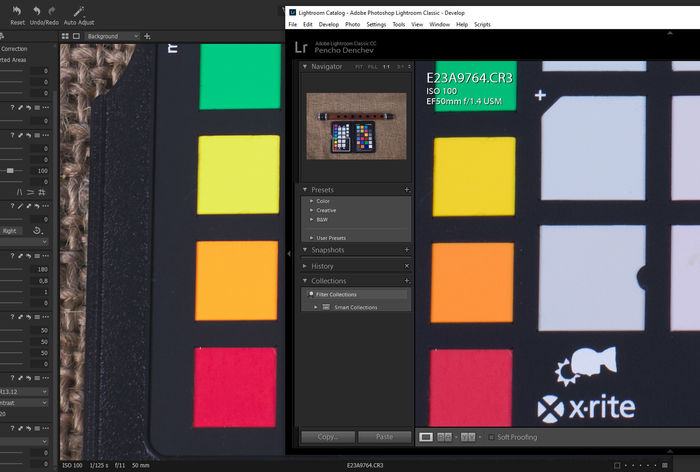Click the Auto Adjust magic wand icon
Screen dimensions: 700x472
(79, 9)
